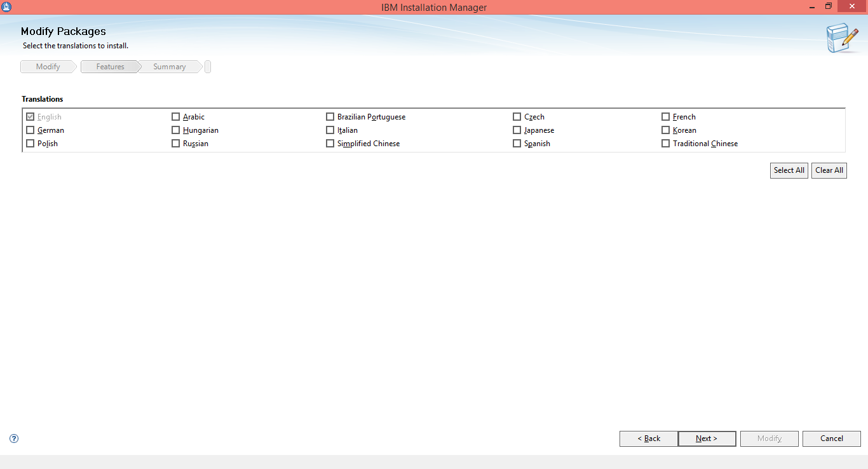Proceed with the Next button
Image resolution: width=868 pixels, height=469 pixels.
coord(707,438)
